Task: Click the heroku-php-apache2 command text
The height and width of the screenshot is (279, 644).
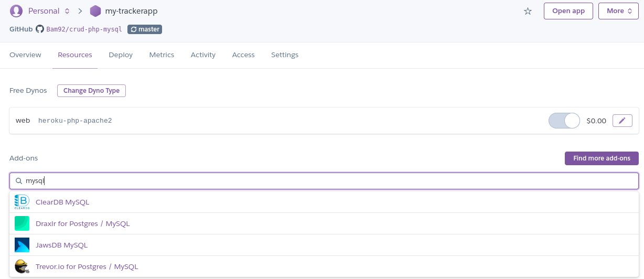Action: [x=75, y=121]
